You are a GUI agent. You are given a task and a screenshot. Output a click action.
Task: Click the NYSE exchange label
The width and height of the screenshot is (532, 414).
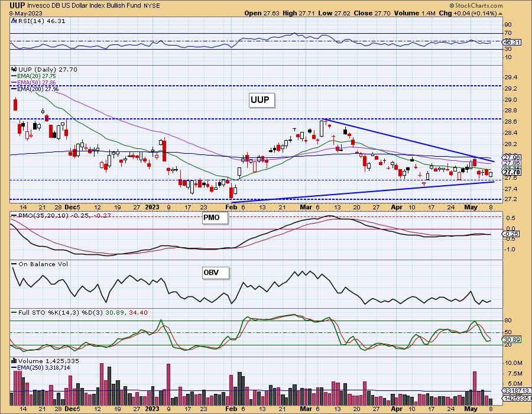(x=152, y=6)
